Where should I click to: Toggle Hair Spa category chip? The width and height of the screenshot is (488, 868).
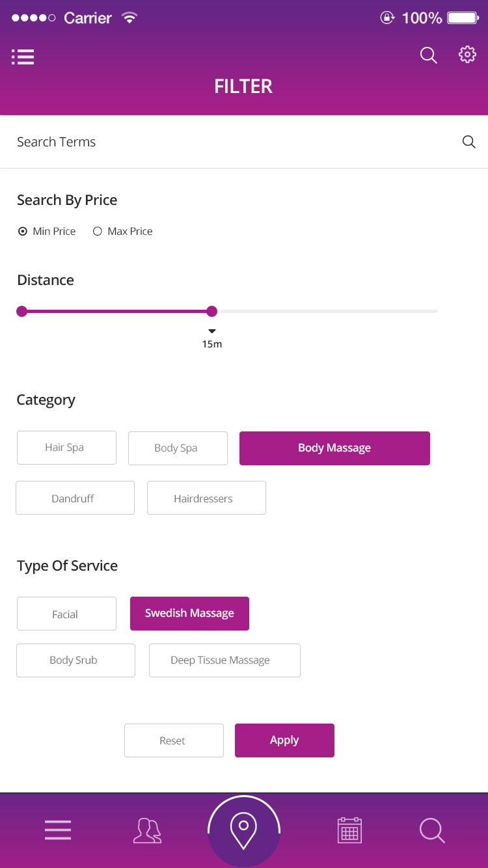click(66, 448)
